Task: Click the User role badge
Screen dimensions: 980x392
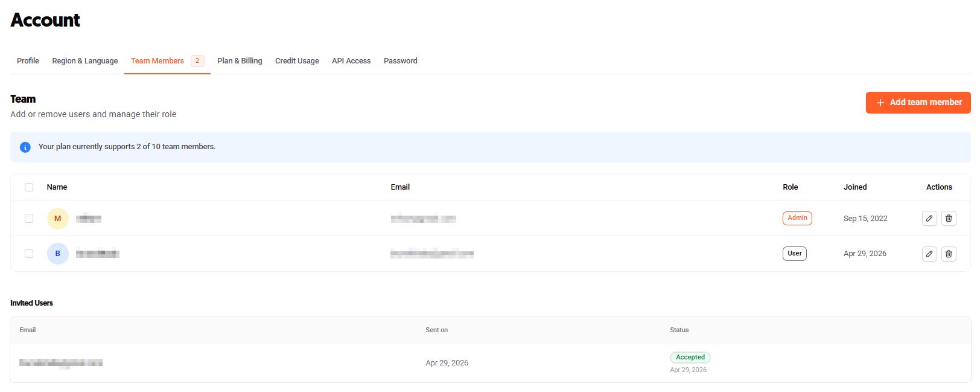Action: tap(795, 254)
